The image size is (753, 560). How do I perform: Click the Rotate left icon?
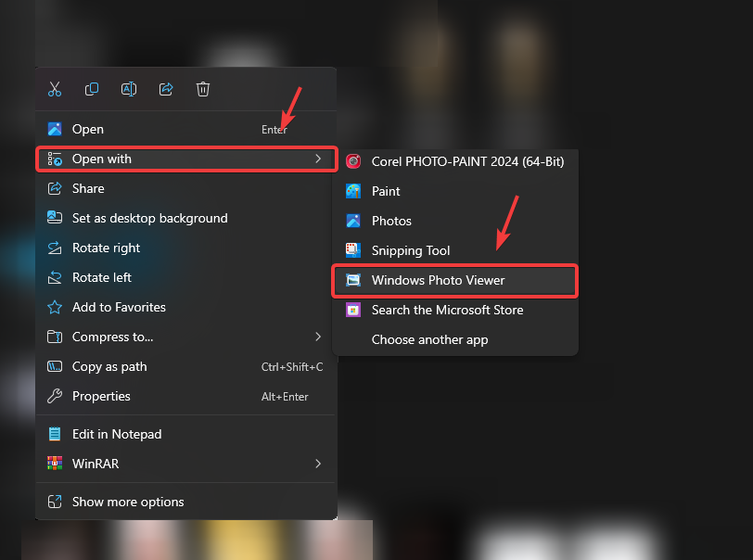tap(55, 277)
